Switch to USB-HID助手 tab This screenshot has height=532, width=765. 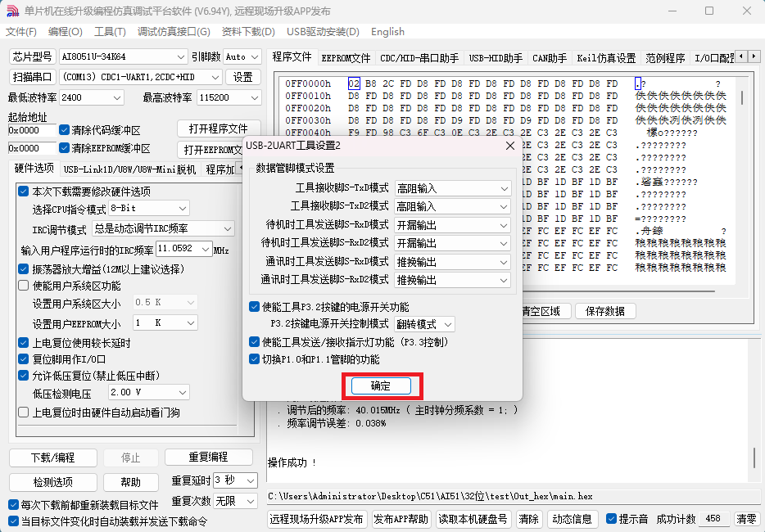pyautogui.click(x=496, y=58)
